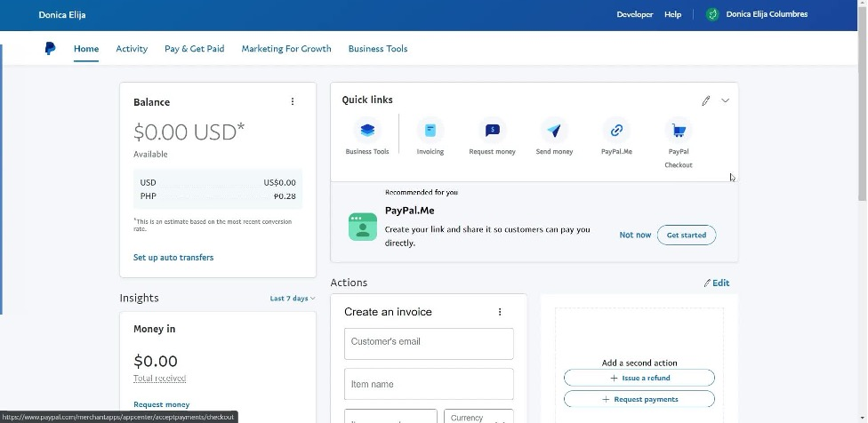Open the Donica Elija Columbres account menu

pyautogui.click(x=767, y=14)
